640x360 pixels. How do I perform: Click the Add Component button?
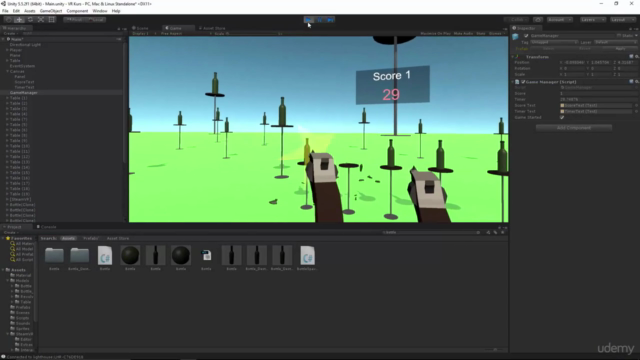(573, 128)
